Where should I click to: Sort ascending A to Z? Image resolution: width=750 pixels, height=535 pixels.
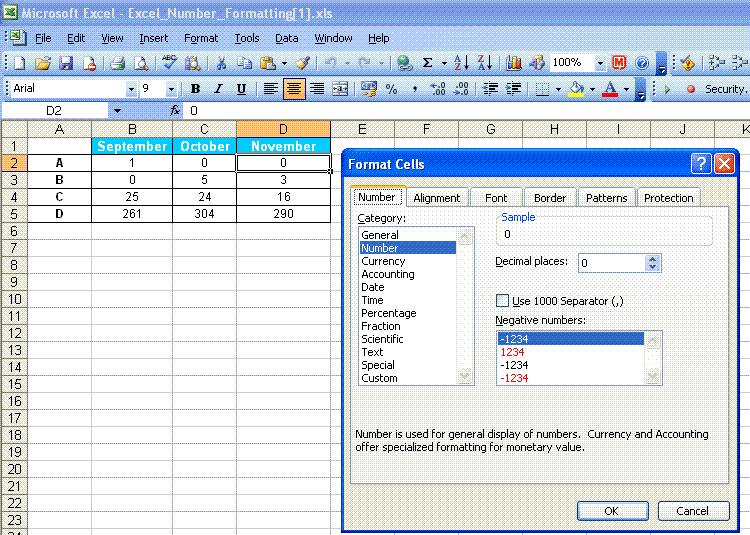click(462, 63)
